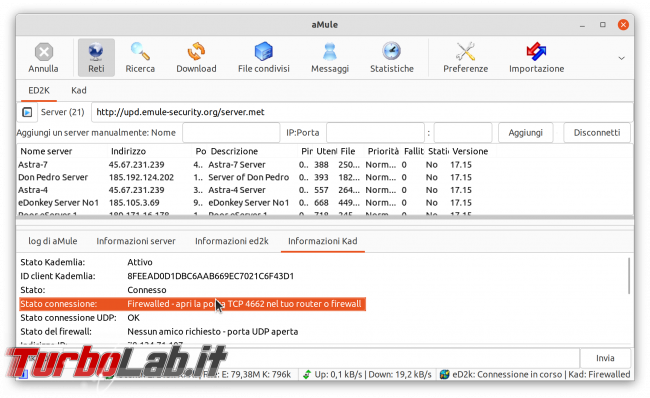This screenshot has height=398, width=650.
Task: Sort by Priorità column header
Action: [x=383, y=151]
